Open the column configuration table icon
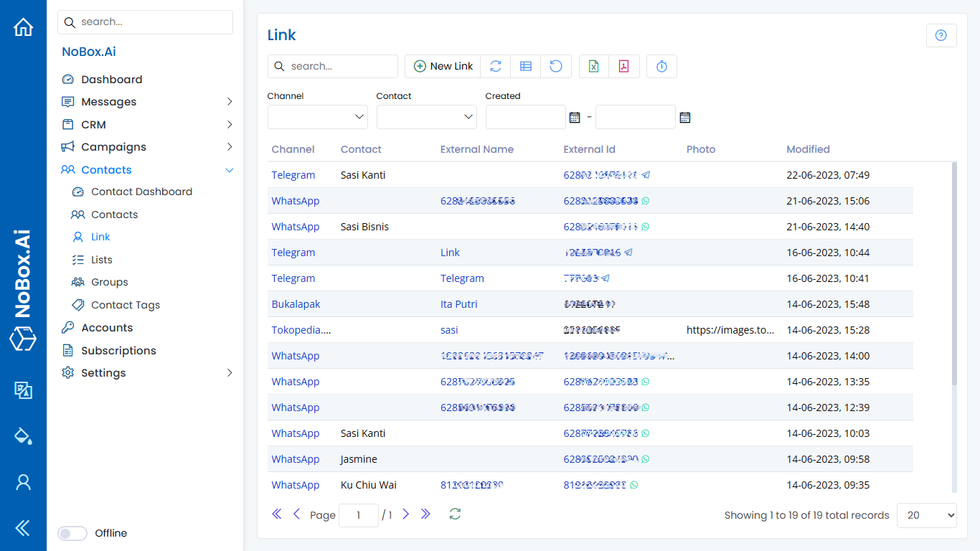The height and width of the screenshot is (551, 980). (x=525, y=66)
